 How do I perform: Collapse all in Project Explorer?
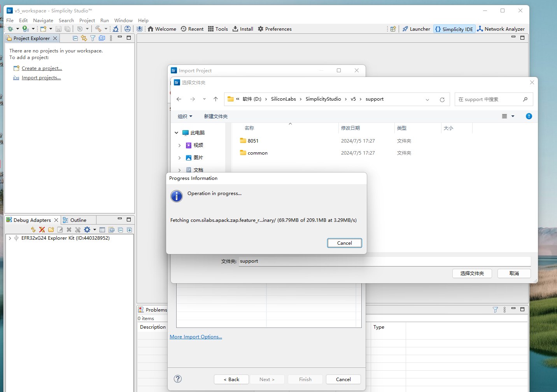coord(75,38)
